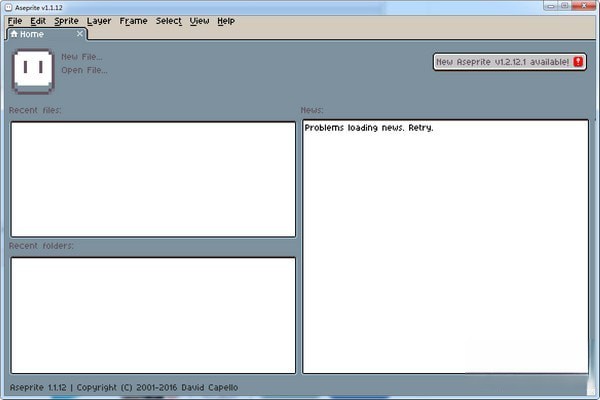Open the Layer menu

99,21
